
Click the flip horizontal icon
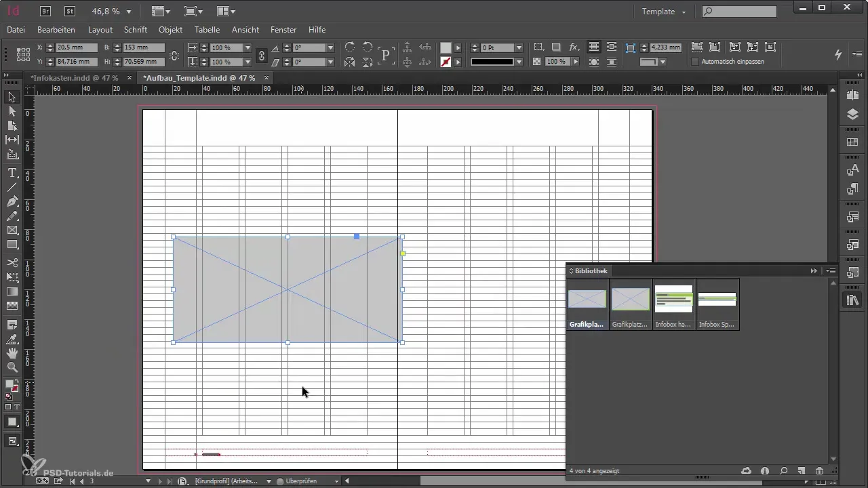pos(350,62)
